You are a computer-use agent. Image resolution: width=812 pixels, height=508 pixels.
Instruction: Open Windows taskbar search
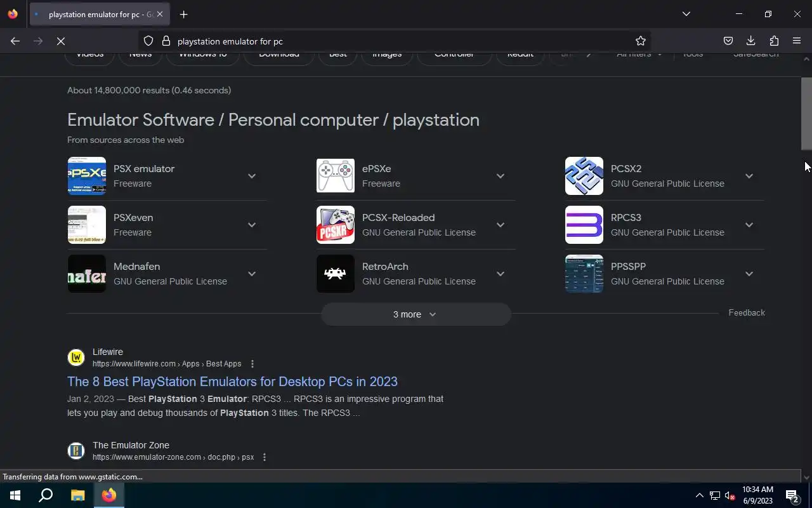click(46, 495)
